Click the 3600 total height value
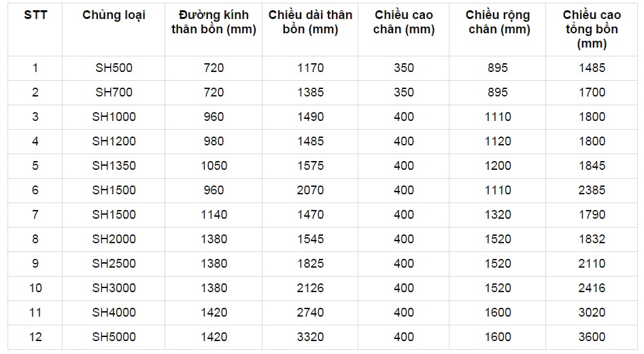Screen dimensions: 644x354 tap(591, 337)
